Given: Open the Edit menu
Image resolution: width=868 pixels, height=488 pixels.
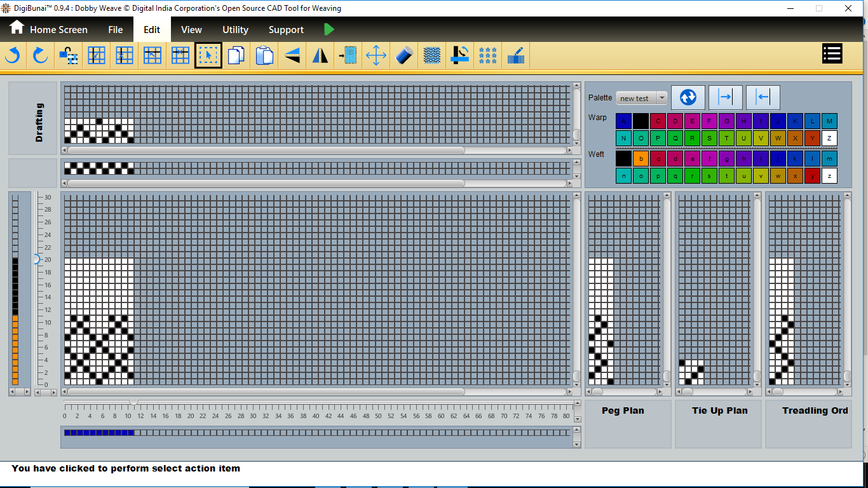Looking at the screenshot, I should point(152,30).
